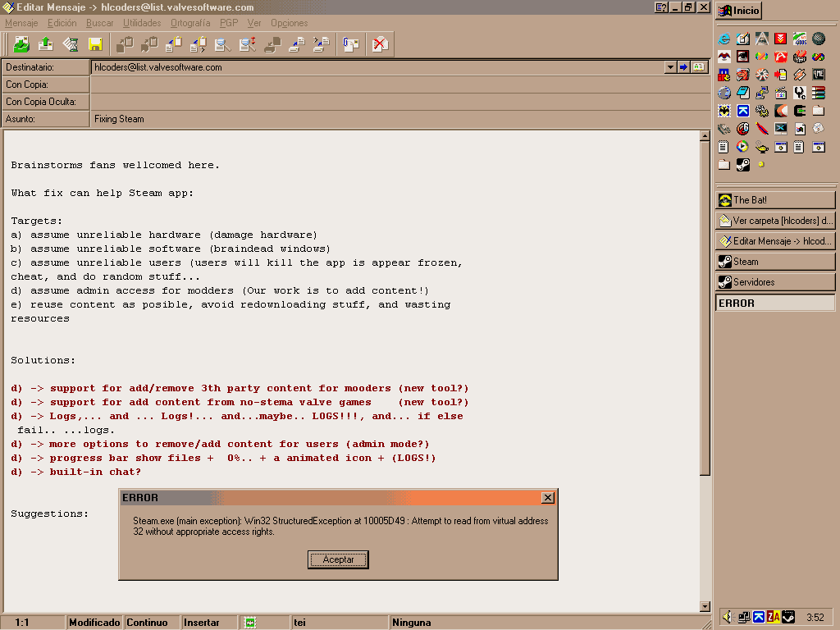Click the Modificado status bar entry
The image size is (840, 630).
click(x=94, y=623)
